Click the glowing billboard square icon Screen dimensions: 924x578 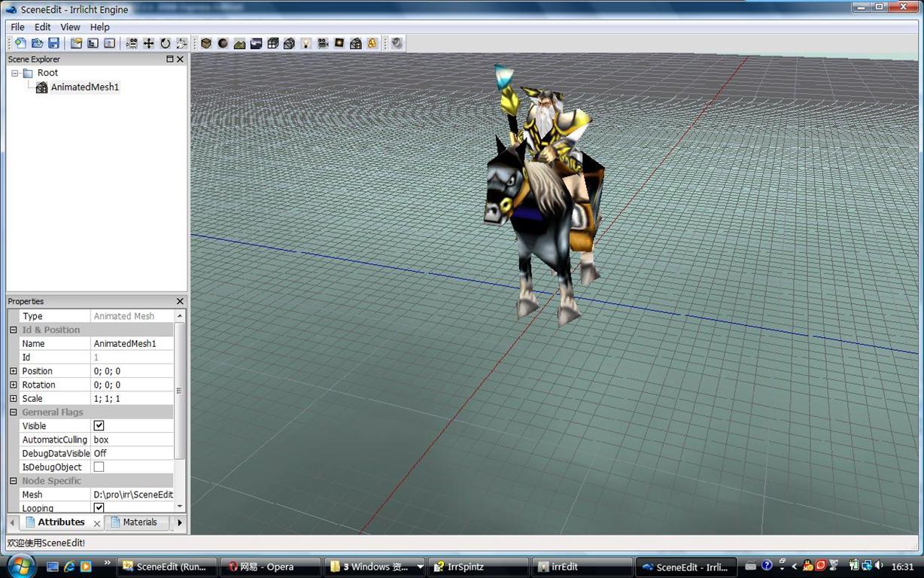coord(339,44)
